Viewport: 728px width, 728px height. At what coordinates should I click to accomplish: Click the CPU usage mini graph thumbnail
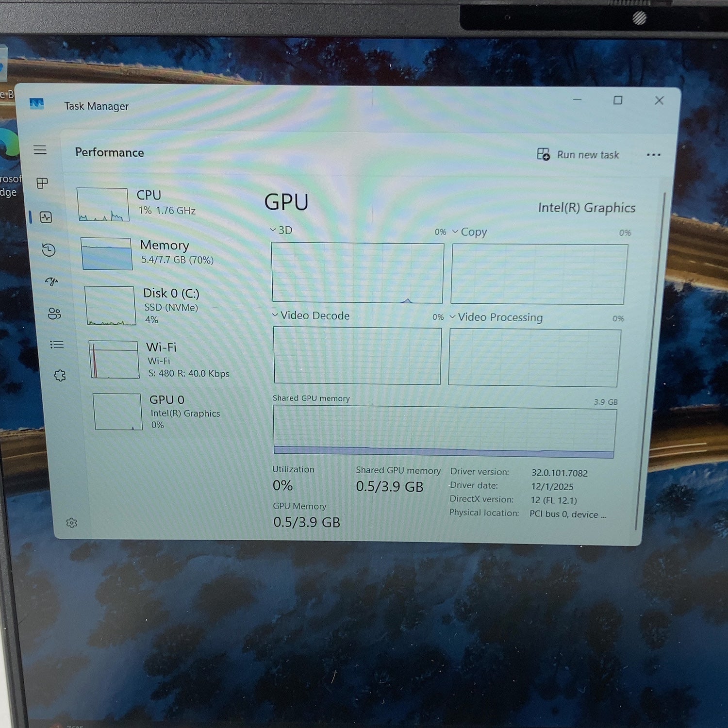pos(102,204)
